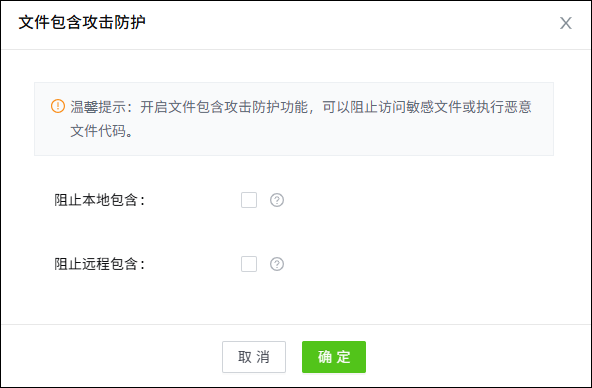Enable the 阻止本地包含 checkbox
The width and height of the screenshot is (592, 388).
[x=249, y=200]
